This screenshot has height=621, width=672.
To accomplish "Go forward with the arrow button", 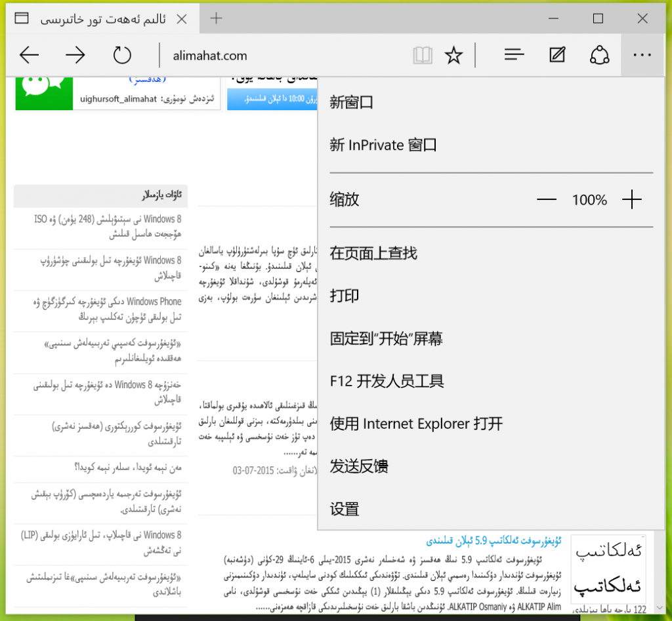I will (x=75, y=55).
